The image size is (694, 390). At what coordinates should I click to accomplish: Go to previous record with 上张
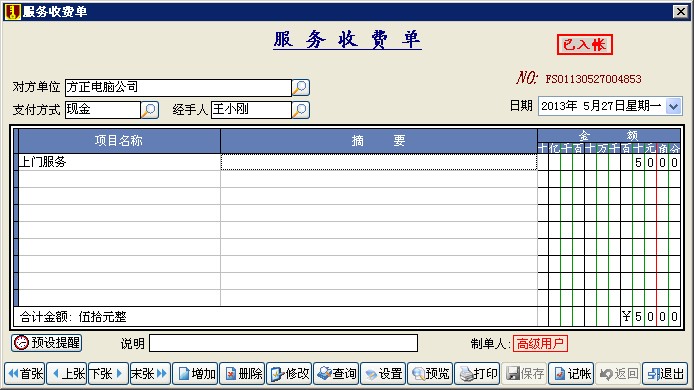[x=67, y=374]
